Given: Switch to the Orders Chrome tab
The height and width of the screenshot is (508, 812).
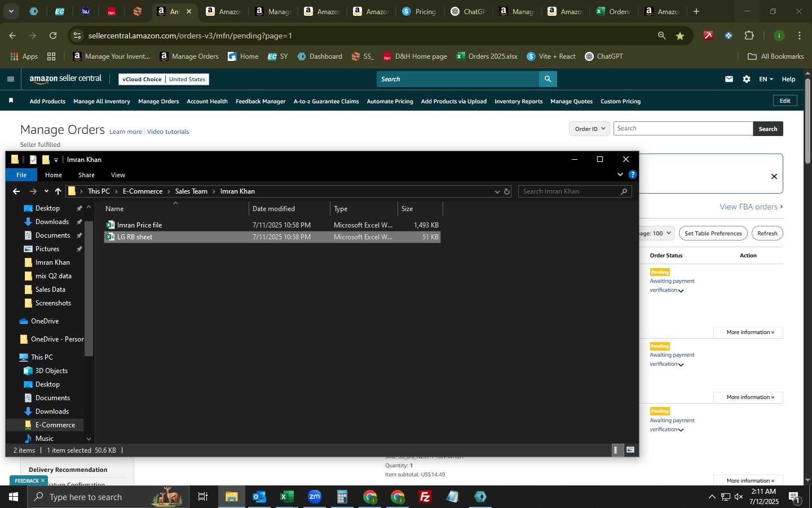Looking at the screenshot, I should point(613,11).
